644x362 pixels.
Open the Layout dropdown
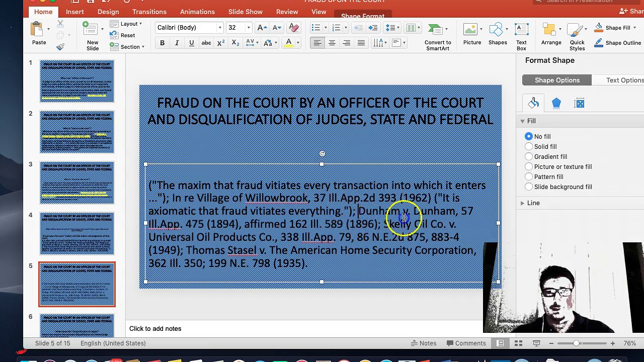point(126,24)
